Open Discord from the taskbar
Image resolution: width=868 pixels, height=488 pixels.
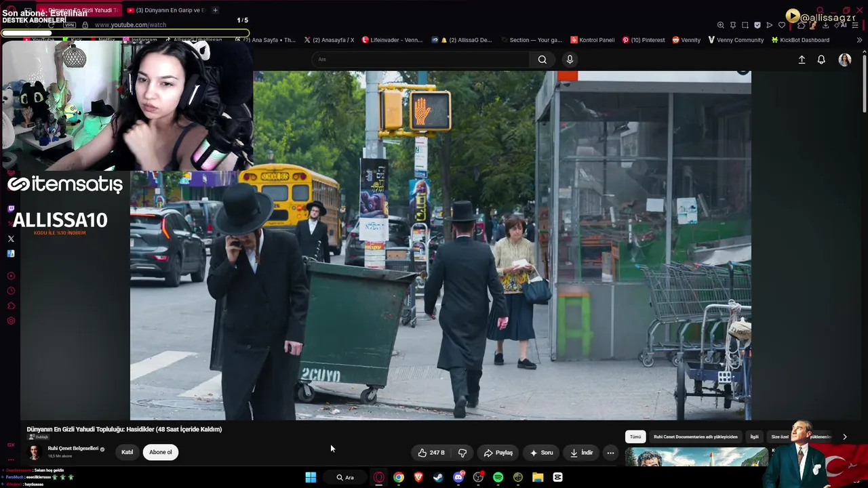pyautogui.click(x=458, y=477)
